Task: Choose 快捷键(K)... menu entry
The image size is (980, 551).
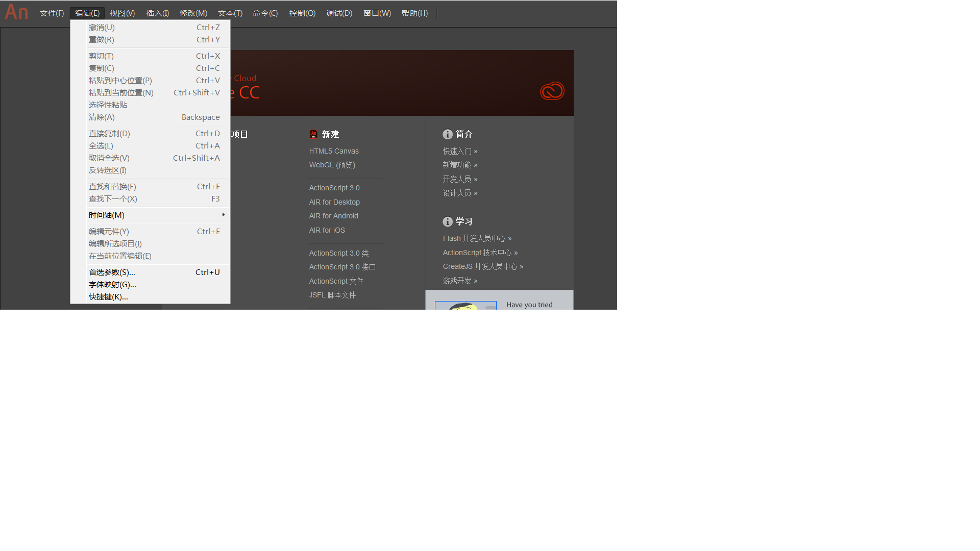Action: [150, 297]
